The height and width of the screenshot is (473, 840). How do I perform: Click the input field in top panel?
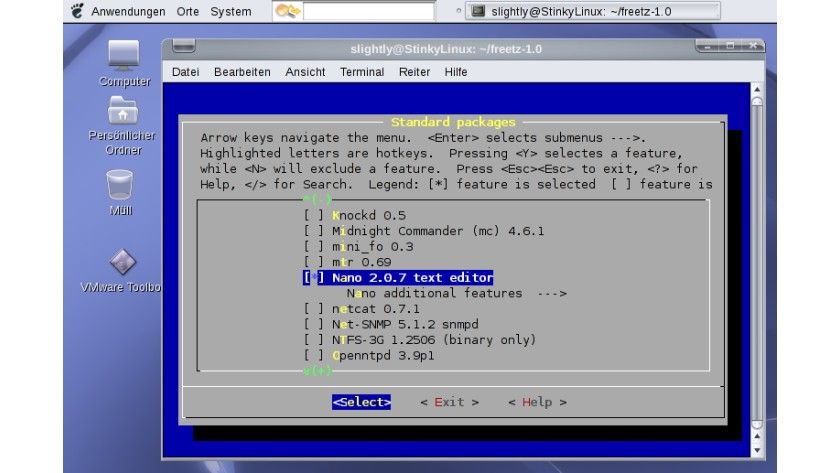tap(369, 11)
